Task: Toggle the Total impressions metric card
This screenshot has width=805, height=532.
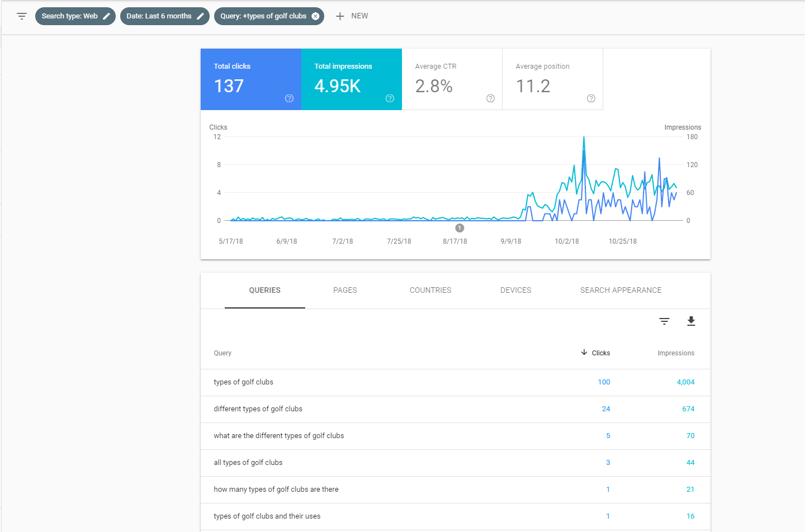Action: 351,79
